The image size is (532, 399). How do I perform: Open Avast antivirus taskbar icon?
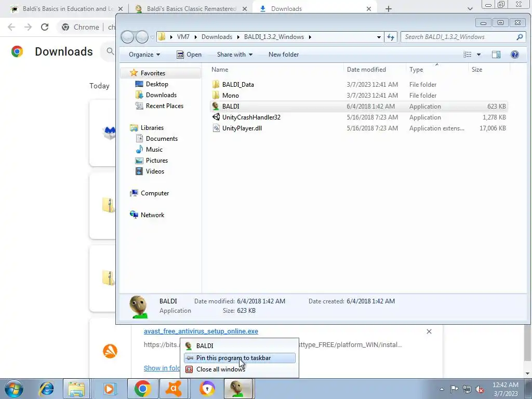tap(174, 389)
